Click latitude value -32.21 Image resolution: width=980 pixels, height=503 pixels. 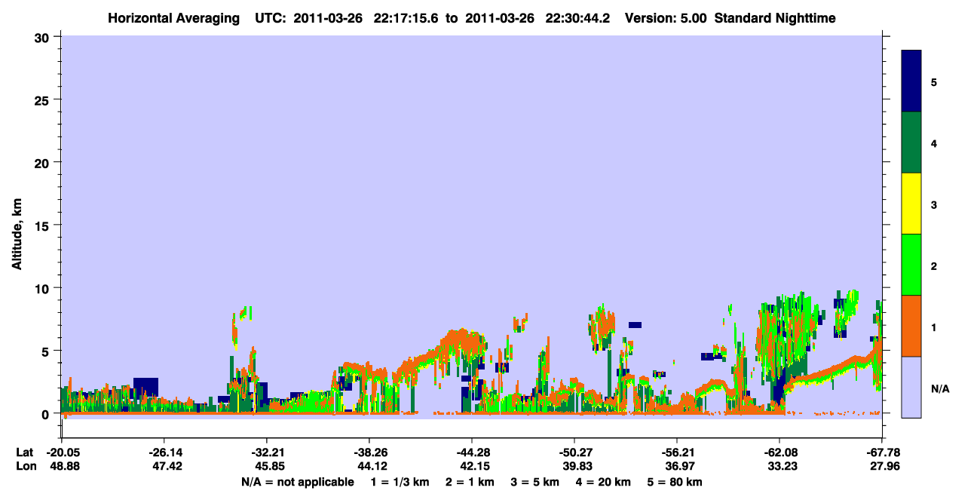point(266,452)
